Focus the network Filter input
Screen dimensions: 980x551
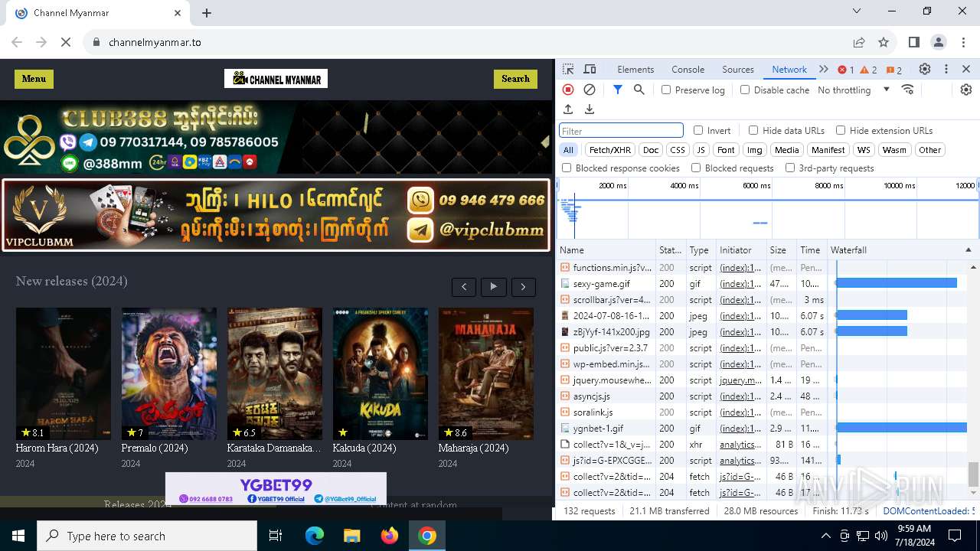[x=621, y=131]
